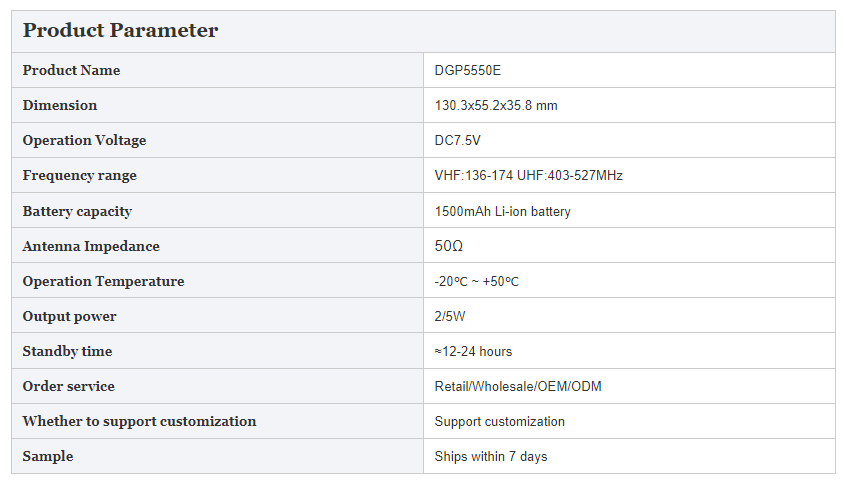The height and width of the screenshot is (489, 846).
Task: Click the ≈12-24 hours standby value
Action: 473,351
